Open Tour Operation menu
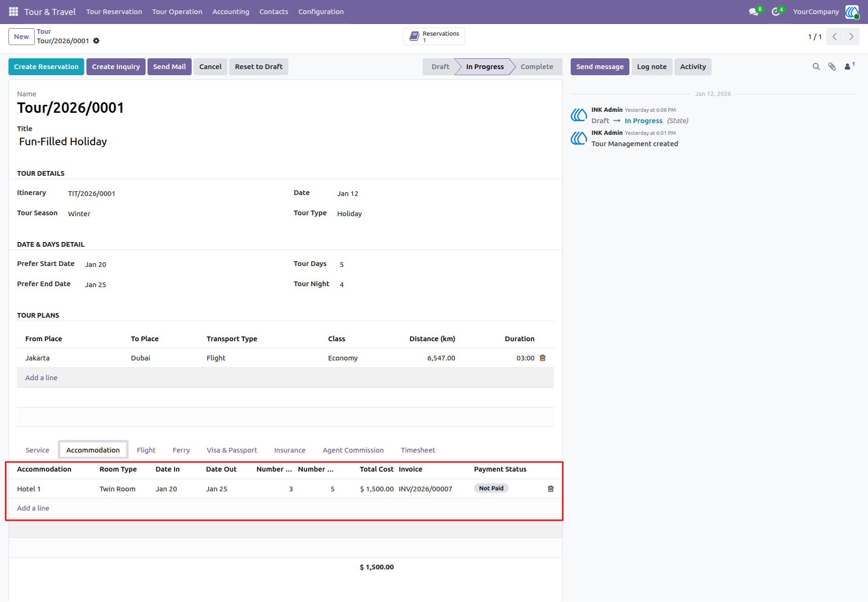868x602 pixels. (177, 12)
